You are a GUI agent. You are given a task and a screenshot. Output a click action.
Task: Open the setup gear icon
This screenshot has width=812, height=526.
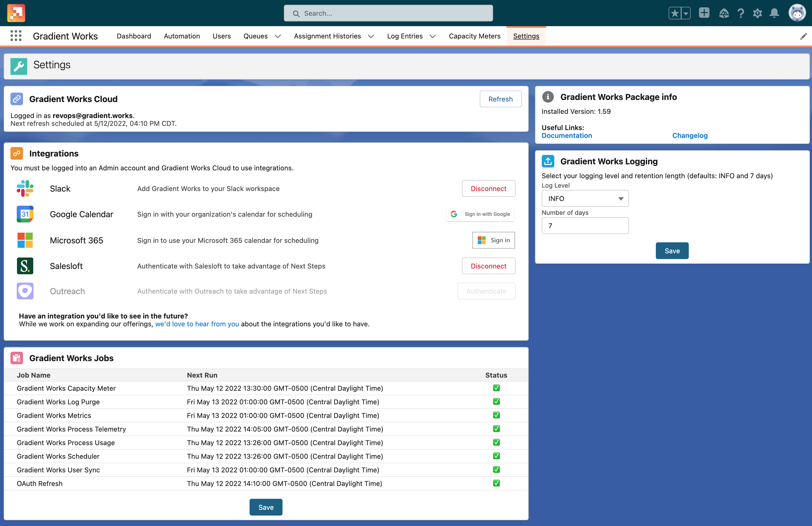(757, 13)
